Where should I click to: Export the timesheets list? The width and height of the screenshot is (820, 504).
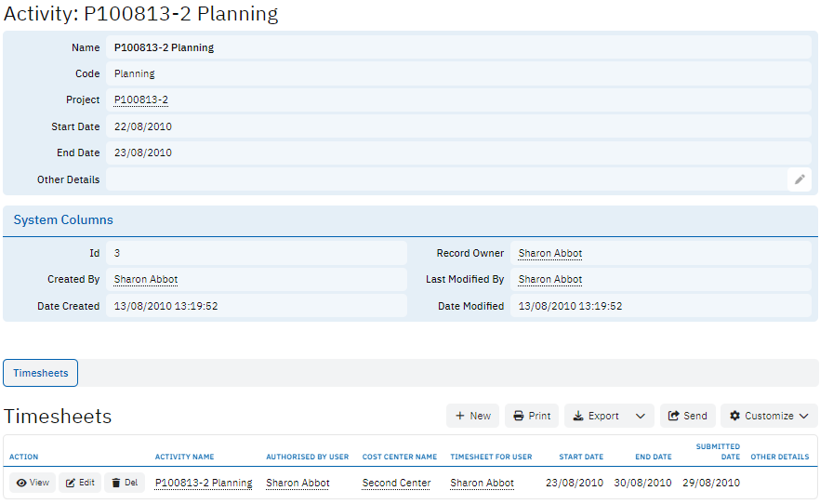(x=595, y=416)
